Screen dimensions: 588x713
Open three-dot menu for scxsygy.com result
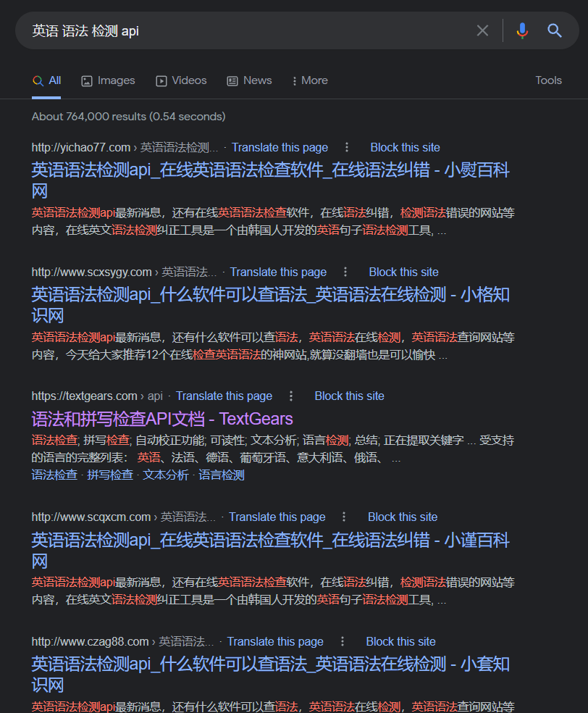point(345,272)
